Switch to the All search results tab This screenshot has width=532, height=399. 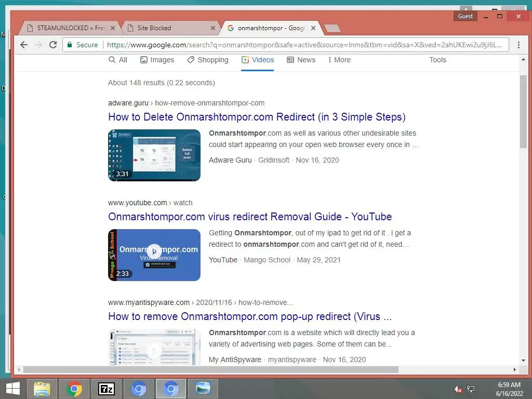click(118, 60)
